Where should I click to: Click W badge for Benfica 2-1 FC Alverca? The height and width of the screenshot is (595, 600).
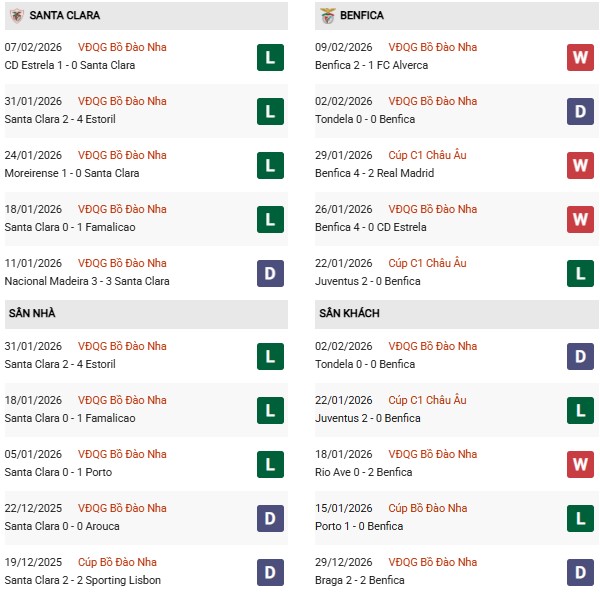(580, 57)
